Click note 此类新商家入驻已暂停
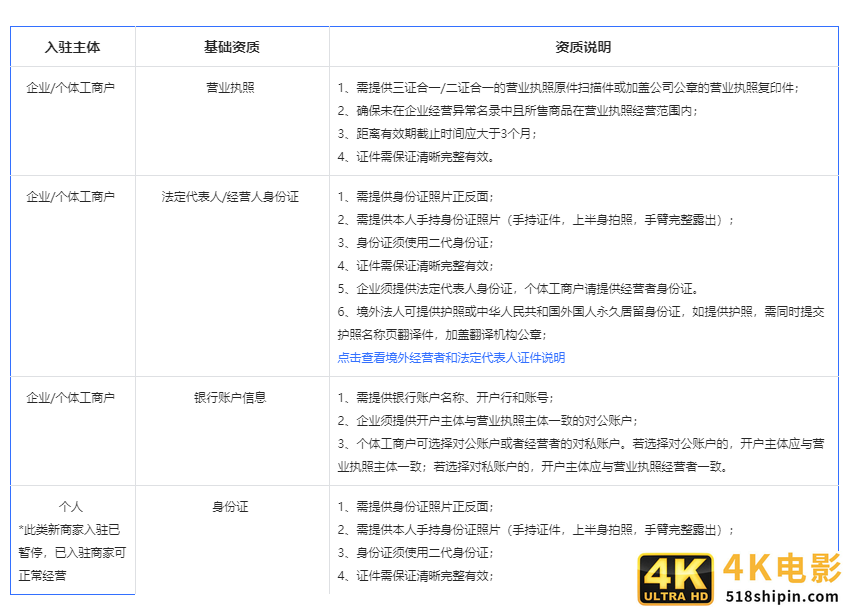Image resolution: width=852 pixels, height=610 pixels. tap(72, 552)
